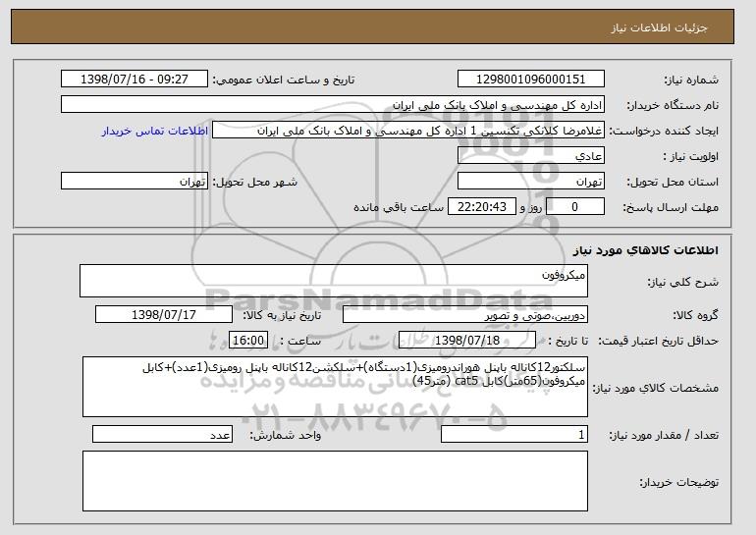The image size is (756, 535).
Task: Click the section title اطلاعات کالاهای مورد نیاز
Action: coord(646,250)
